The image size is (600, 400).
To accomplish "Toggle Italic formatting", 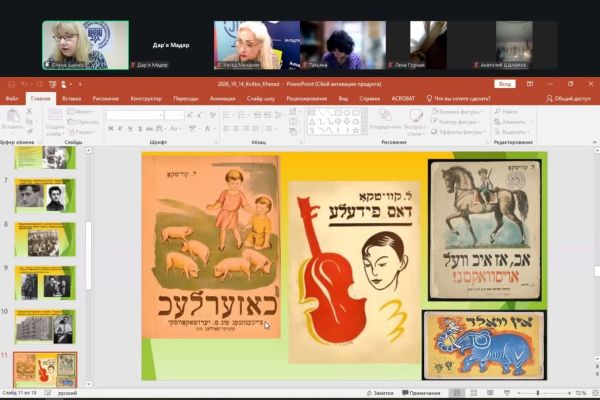I will tap(120, 129).
